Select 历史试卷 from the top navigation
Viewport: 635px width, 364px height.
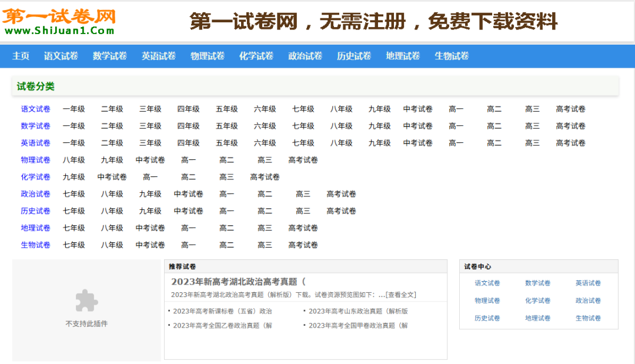tap(353, 56)
